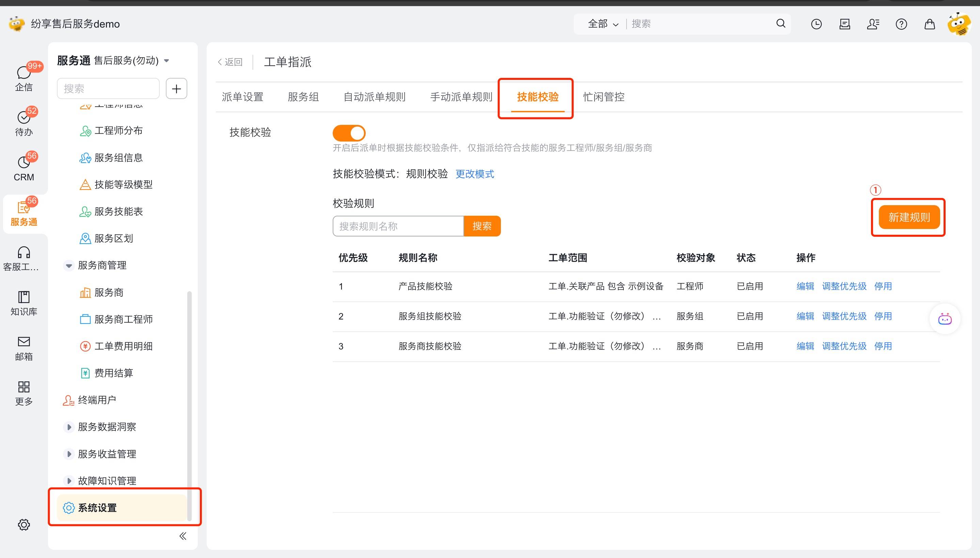
Task: Open the 全部 search scope dropdown
Action: 603,24
